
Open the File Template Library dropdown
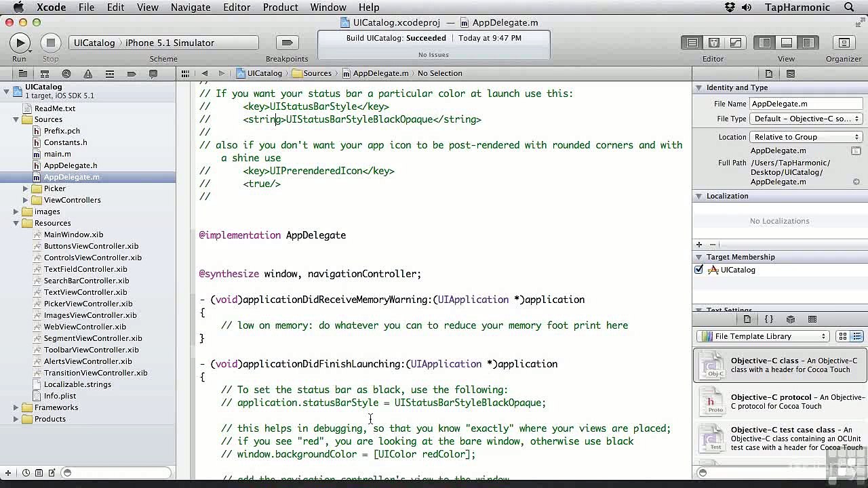coord(763,336)
